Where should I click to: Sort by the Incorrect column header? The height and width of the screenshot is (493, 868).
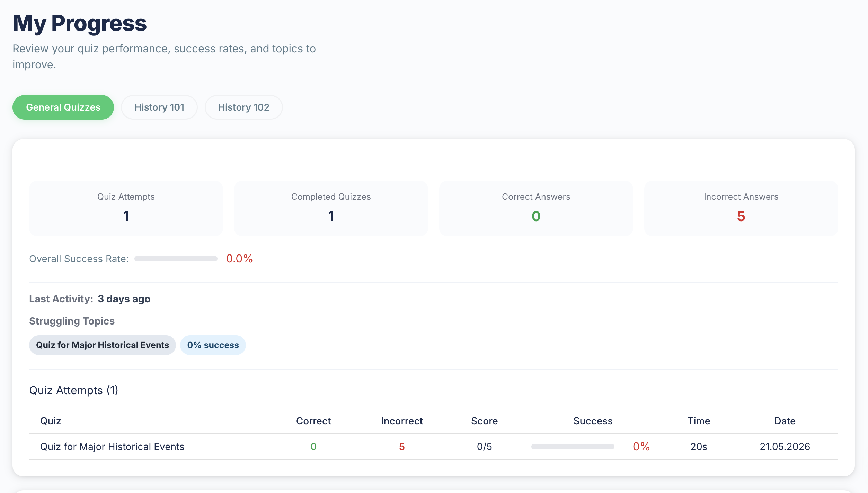(x=402, y=421)
